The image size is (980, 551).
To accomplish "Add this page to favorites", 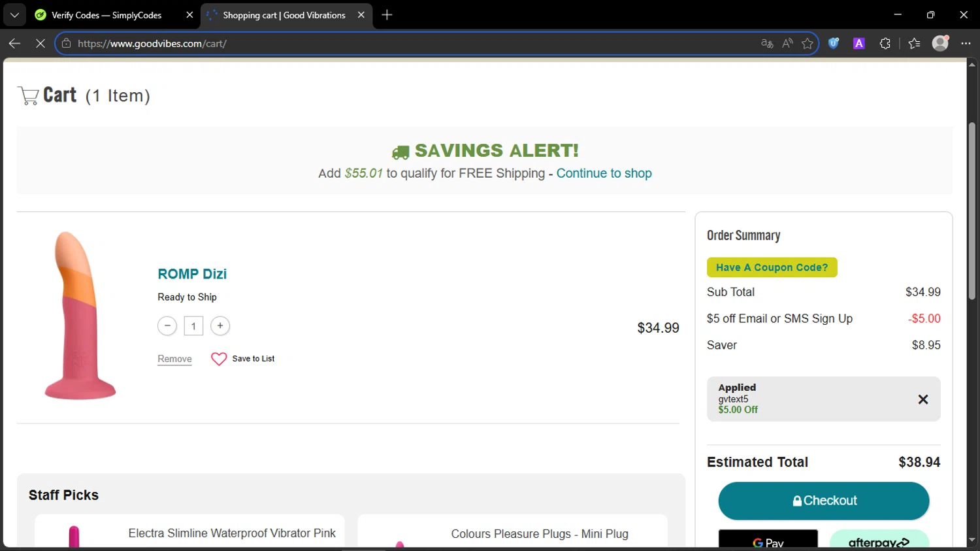I will tap(808, 43).
